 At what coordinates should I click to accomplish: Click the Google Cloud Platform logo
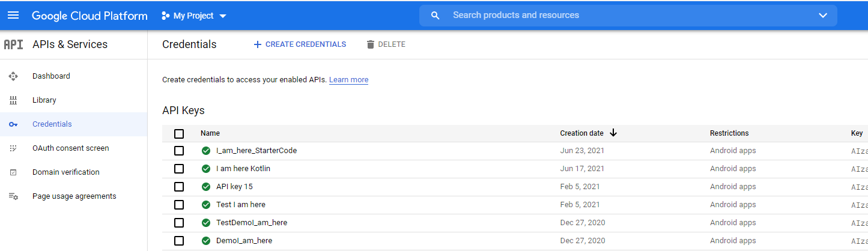tap(90, 16)
